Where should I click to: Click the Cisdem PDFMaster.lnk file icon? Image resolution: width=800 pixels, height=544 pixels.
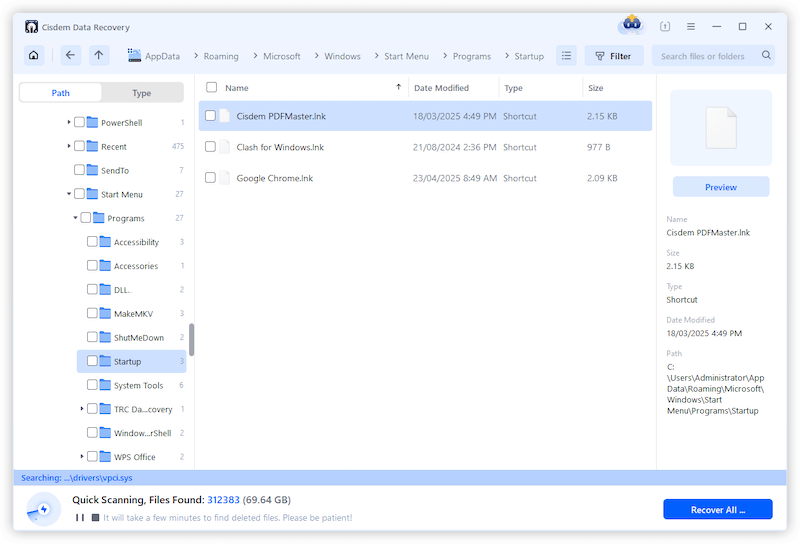[x=224, y=116]
